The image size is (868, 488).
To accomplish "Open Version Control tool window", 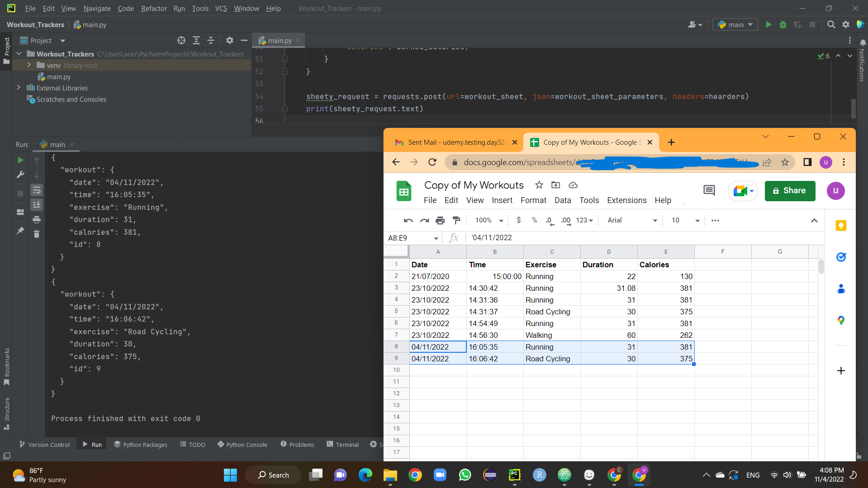I will coord(44,445).
